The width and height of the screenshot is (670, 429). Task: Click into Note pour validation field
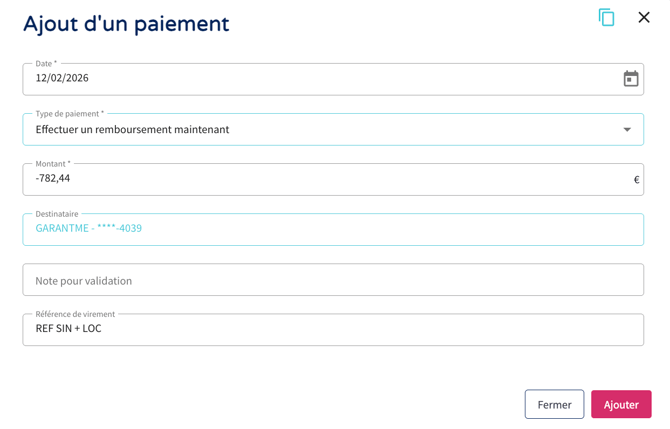(332, 280)
